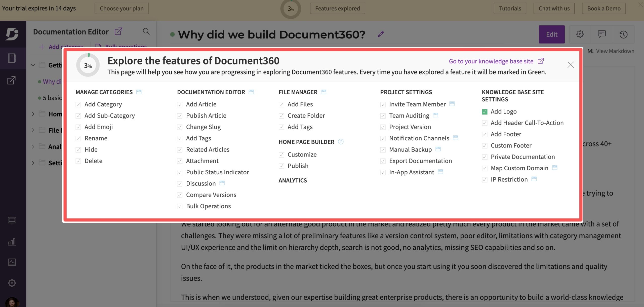Open the documentation book icon in sidebar
This screenshot has width=644, height=307.
pos(12,58)
